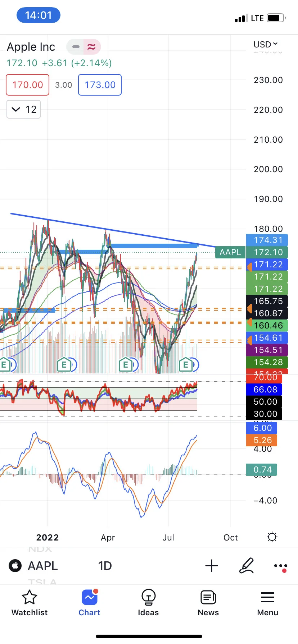
Task: Toggle the pink approximate-data indicator
Action: tap(92, 47)
